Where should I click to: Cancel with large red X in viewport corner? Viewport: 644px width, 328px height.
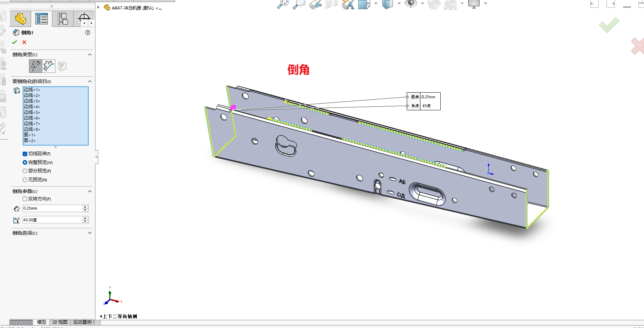[638, 46]
